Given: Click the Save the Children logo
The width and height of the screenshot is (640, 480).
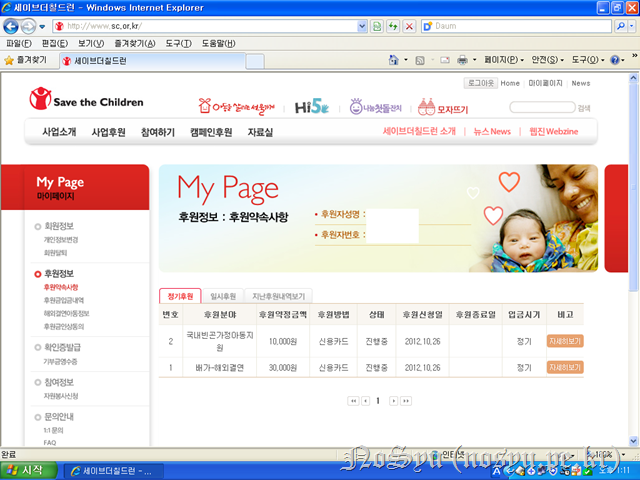Looking at the screenshot, I should click(x=85, y=101).
